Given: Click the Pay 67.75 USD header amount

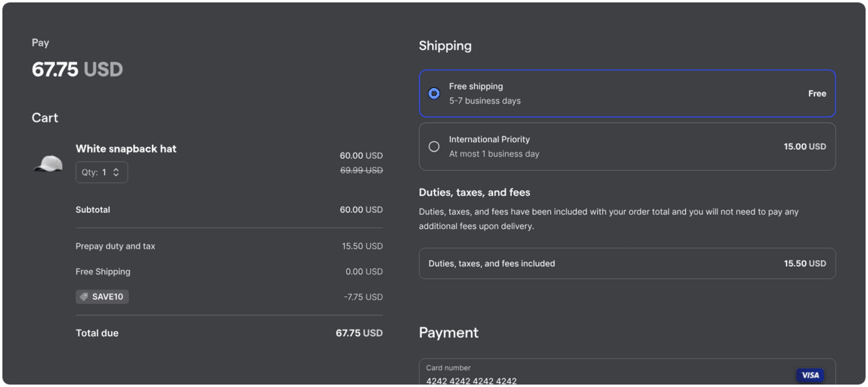Looking at the screenshot, I should coord(77,69).
